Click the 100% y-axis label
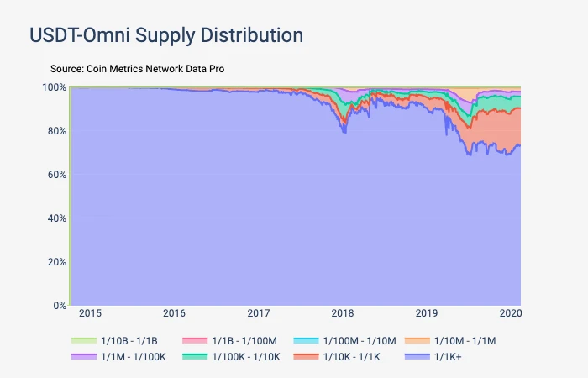 55,87
